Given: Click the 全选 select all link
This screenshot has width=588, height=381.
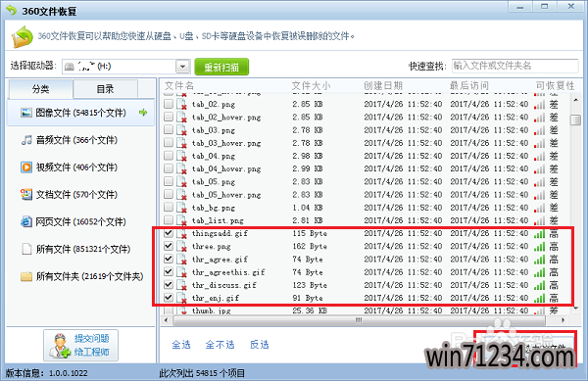Looking at the screenshot, I should pyautogui.click(x=181, y=345).
